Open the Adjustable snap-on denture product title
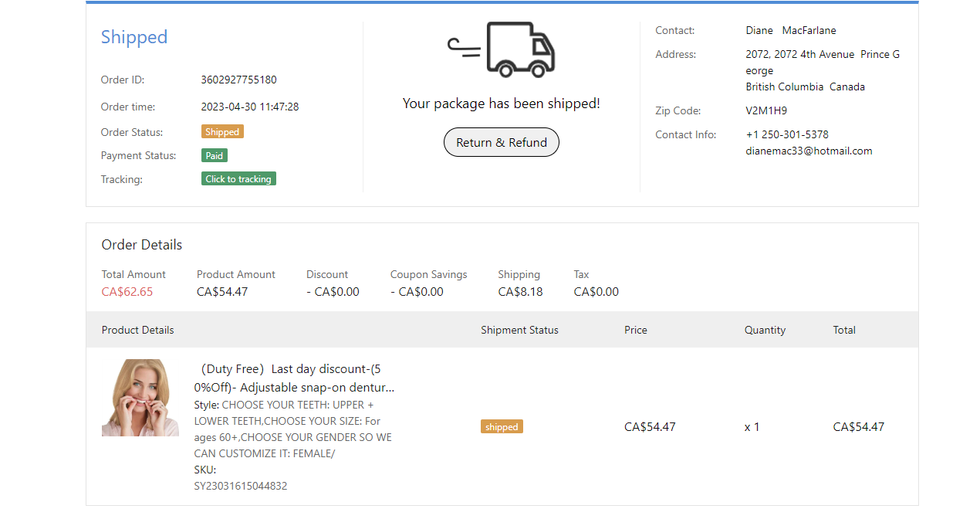980x519 pixels. click(294, 378)
